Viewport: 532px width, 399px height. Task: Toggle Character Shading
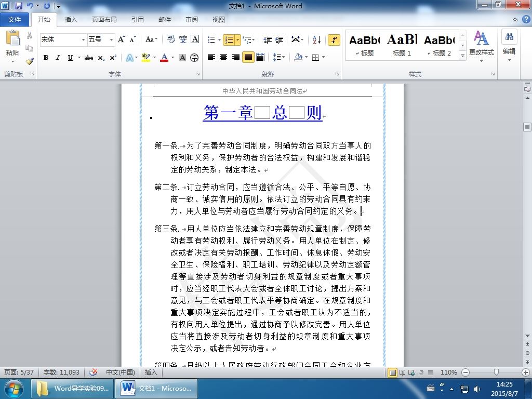coord(182,58)
